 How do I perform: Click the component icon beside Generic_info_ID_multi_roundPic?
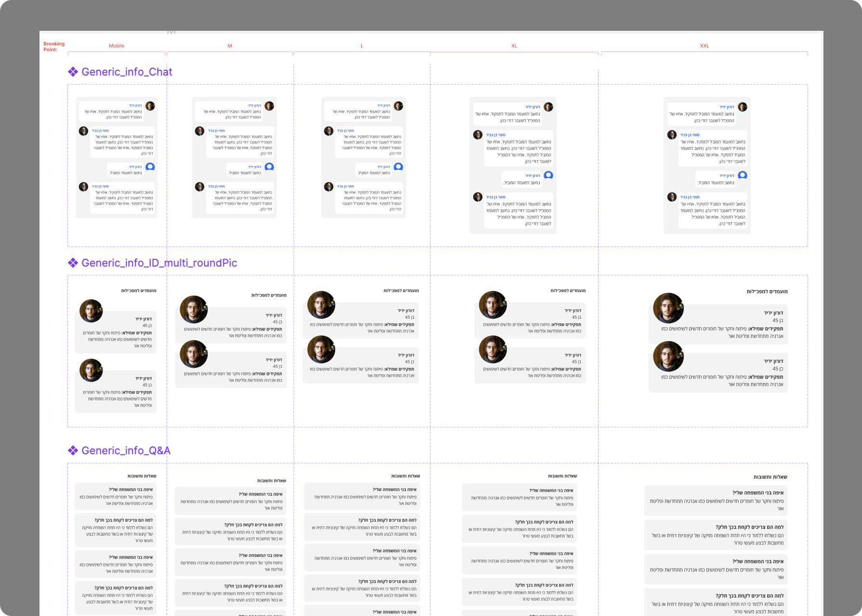click(x=73, y=263)
